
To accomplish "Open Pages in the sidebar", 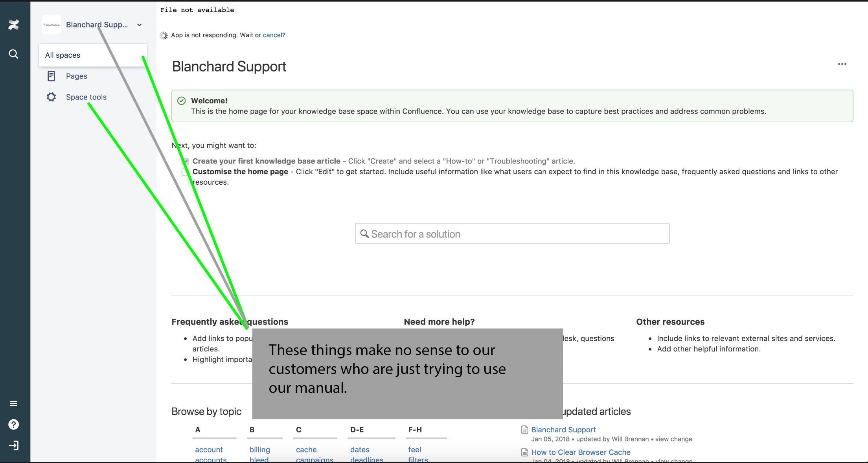I will click(77, 76).
